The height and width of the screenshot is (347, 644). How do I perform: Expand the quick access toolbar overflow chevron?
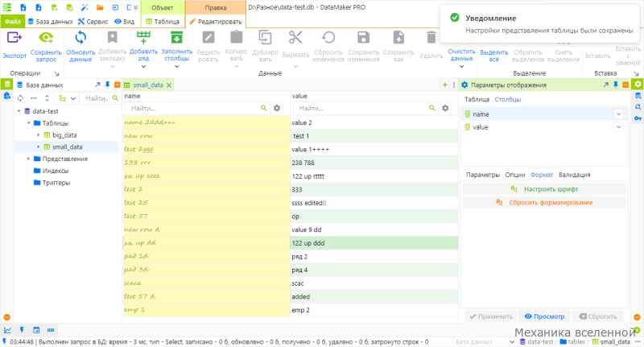(x=136, y=7)
